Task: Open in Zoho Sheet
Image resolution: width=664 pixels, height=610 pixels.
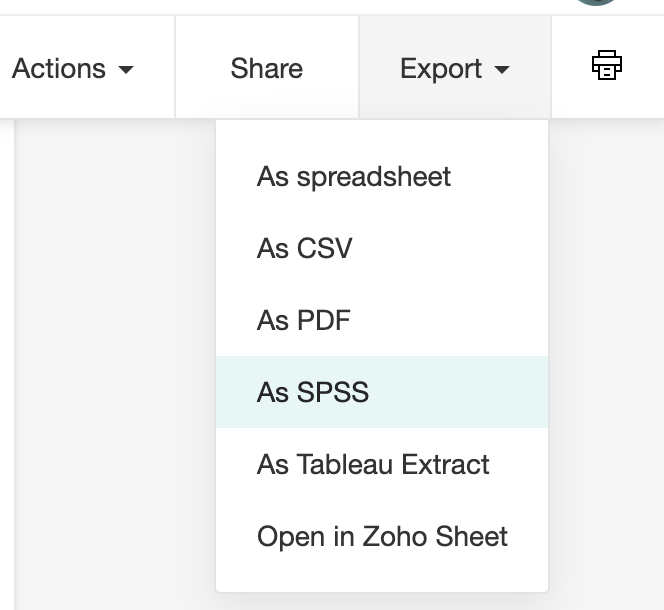Action: (382, 537)
